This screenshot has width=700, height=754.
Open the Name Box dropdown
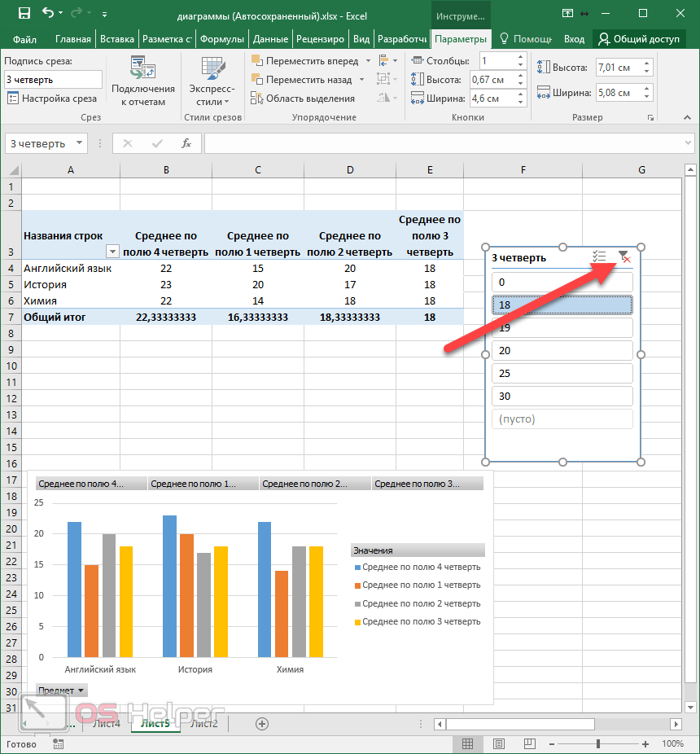tap(79, 143)
